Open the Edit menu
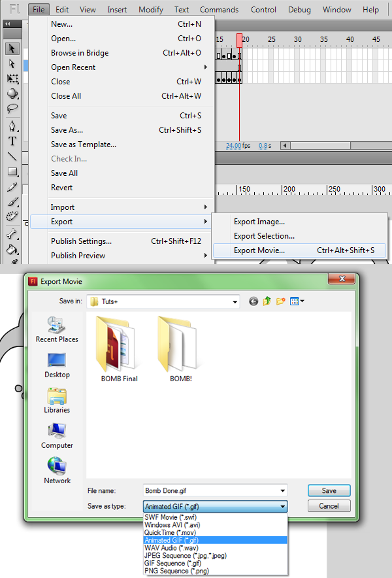 tap(62, 10)
